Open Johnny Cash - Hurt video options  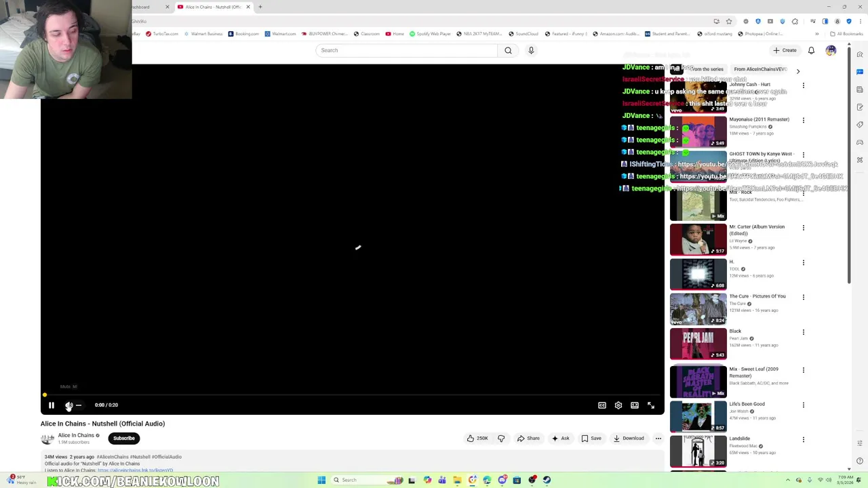[x=804, y=85]
